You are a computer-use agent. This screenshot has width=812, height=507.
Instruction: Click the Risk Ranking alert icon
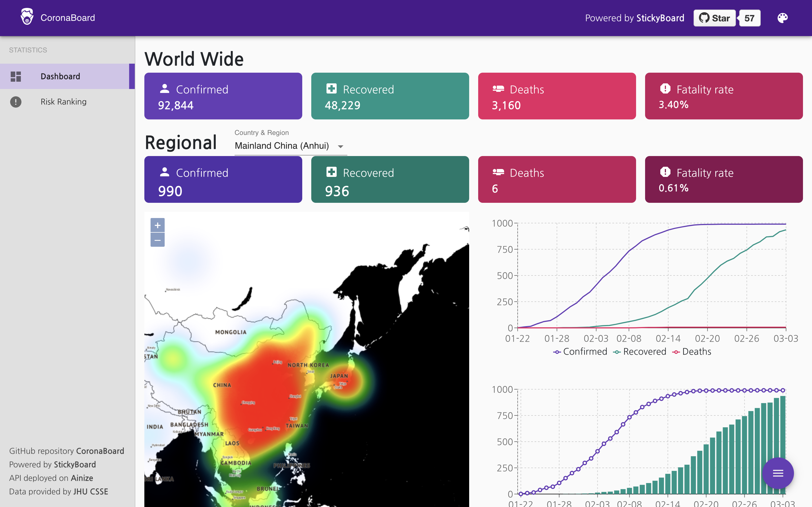[16, 102]
